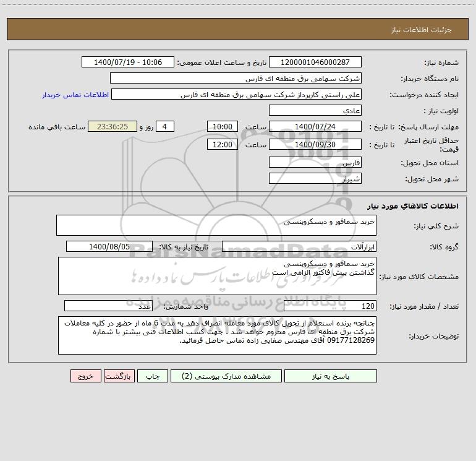This screenshot has width=476, height=461.
Task: Click the remaining days field 4
Action: (165, 126)
